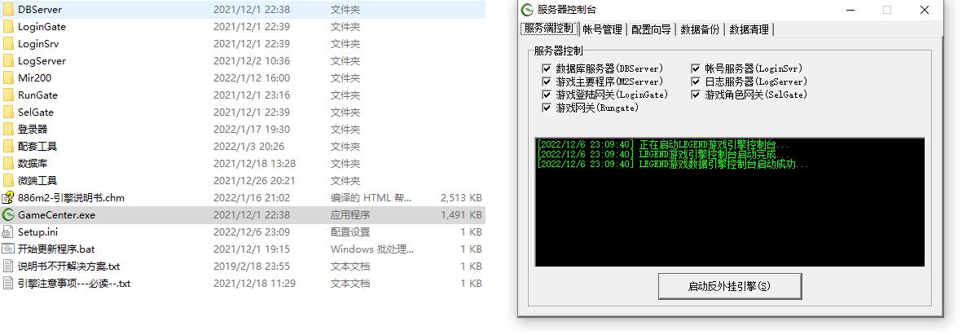Toggle 日志服务器(LogServer) checkbox
Screen dimensions: 980x335
[697, 82]
